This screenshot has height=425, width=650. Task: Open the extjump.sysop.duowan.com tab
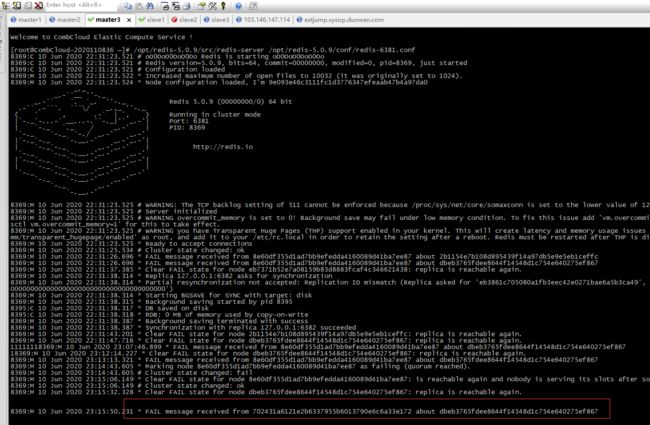340,19
